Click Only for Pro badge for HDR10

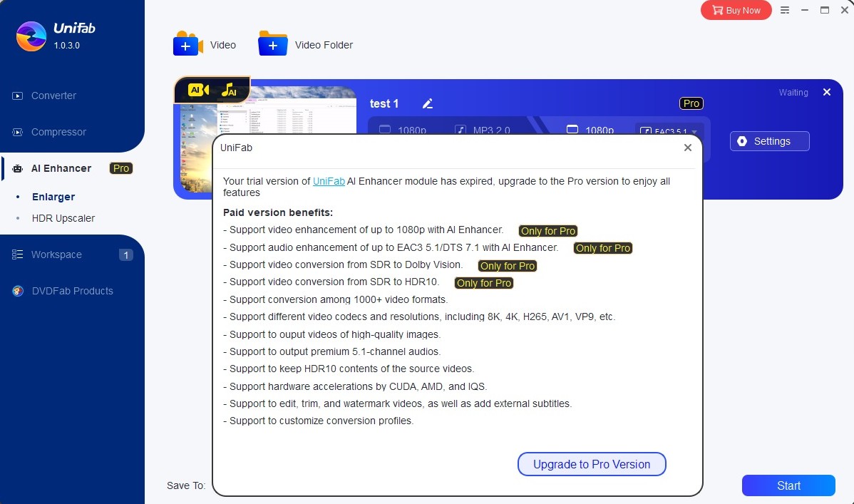tap(484, 283)
